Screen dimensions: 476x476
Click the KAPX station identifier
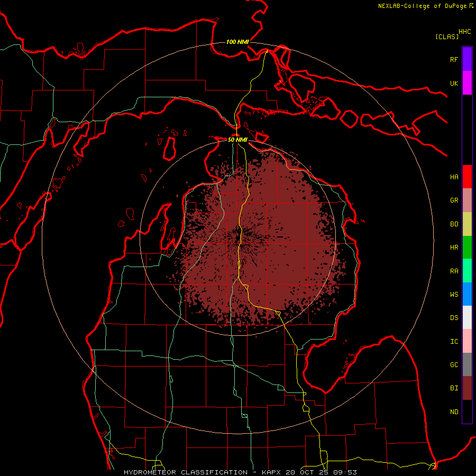coord(271,472)
